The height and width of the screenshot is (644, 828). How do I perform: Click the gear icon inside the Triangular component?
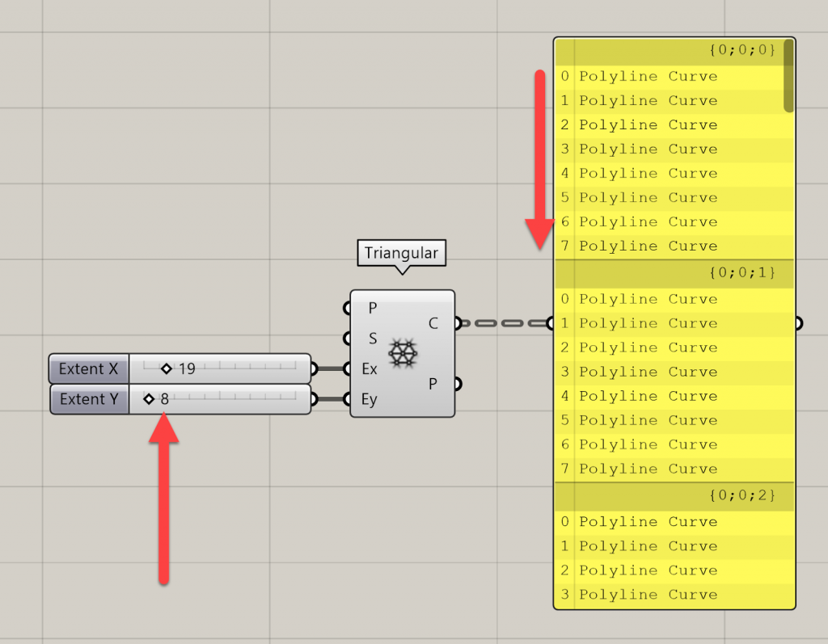click(402, 353)
